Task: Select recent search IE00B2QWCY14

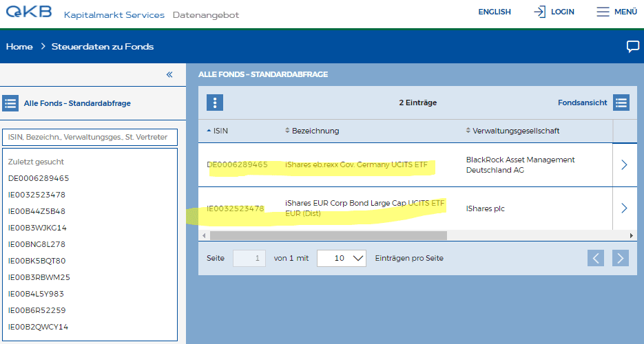Action: (38, 327)
